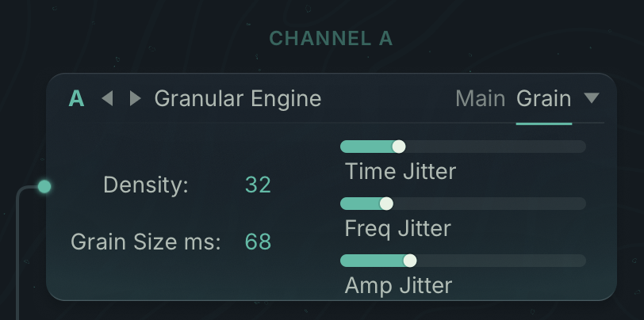The height and width of the screenshot is (320, 644).
Task: Click the Time Jitter label text
Action: [x=401, y=170]
